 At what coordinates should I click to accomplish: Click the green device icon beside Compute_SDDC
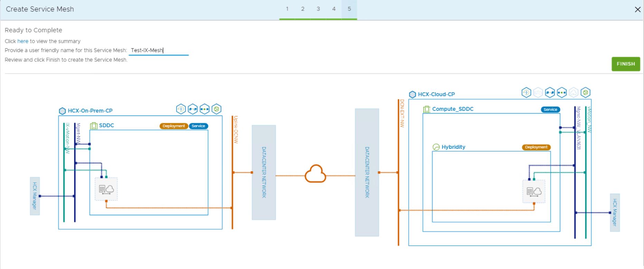pos(427,109)
